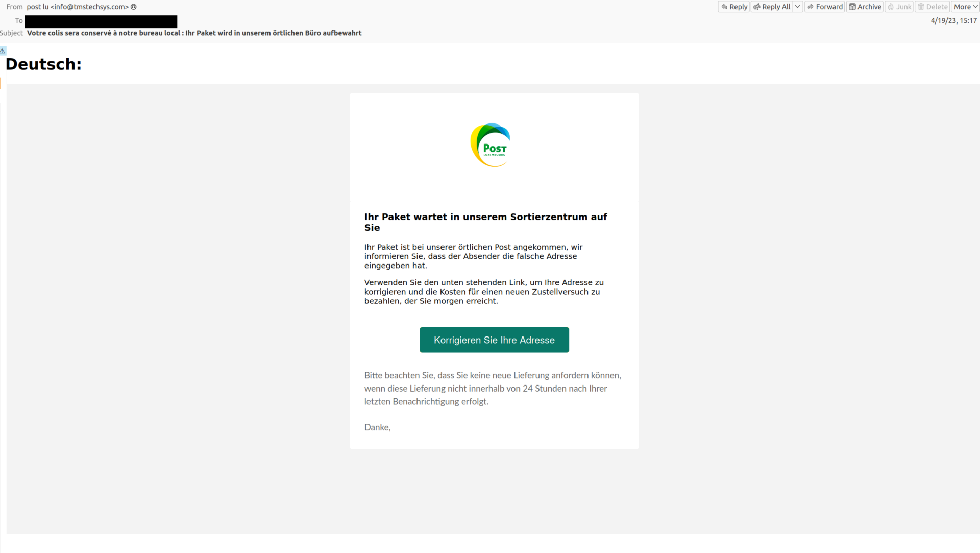Click the Reply All dropdown arrow
Screen dimensions: 980x553
click(x=798, y=7)
